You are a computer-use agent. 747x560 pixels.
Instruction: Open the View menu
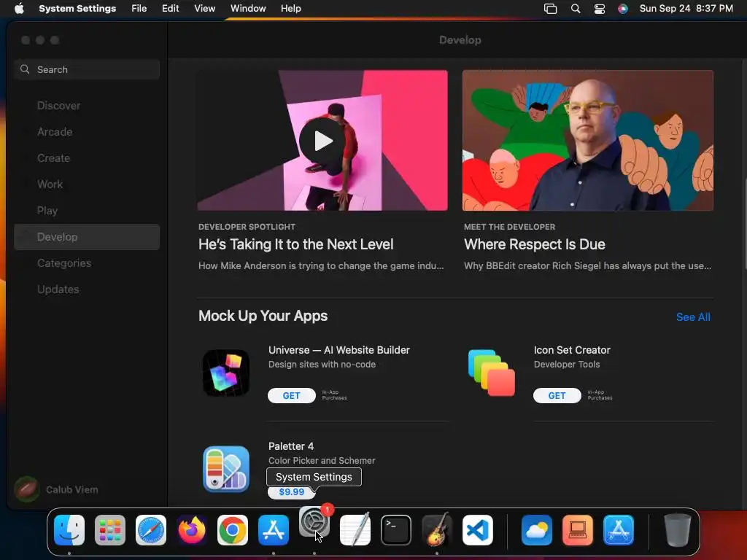click(204, 9)
